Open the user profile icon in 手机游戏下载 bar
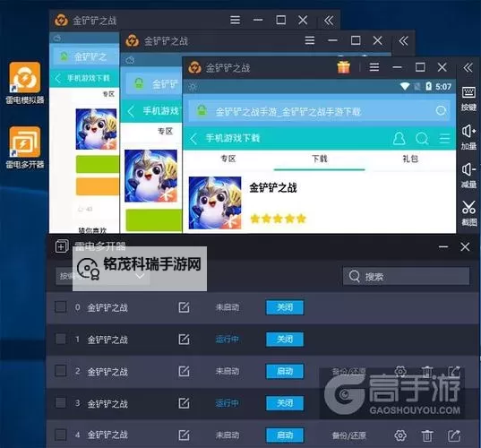This screenshot has height=448, width=481. (x=399, y=138)
